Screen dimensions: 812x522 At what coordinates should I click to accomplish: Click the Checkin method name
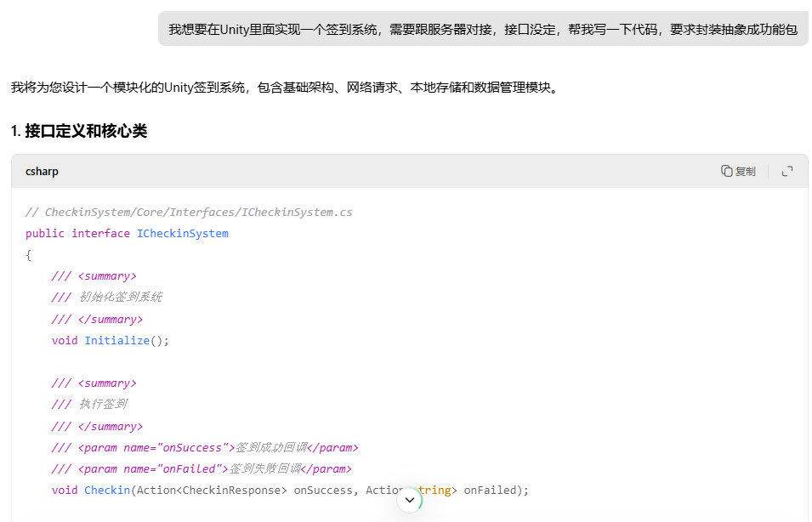click(107, 491)
